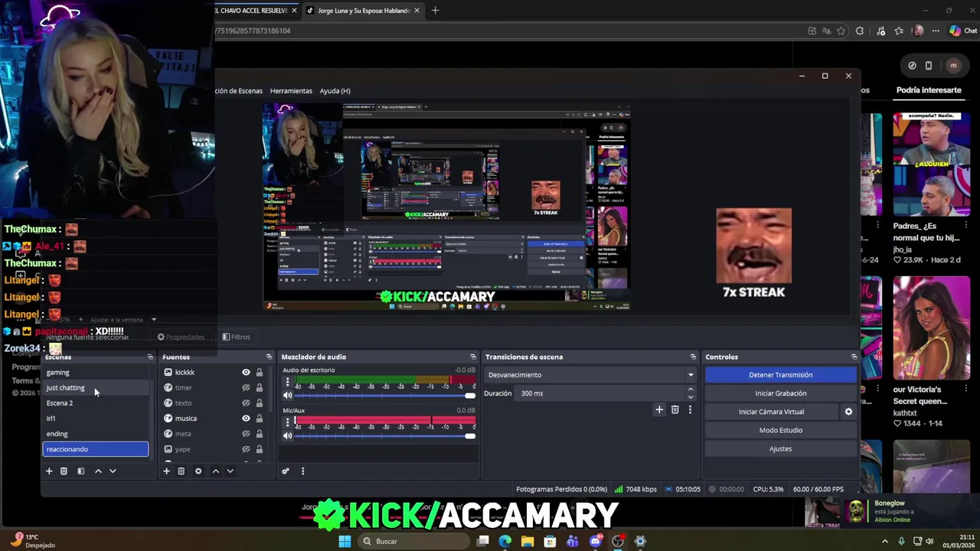This screenshot has height=551, width=980.
Task: Add a new scene with plus icon in Escenas
Action: tap(49, 471)
